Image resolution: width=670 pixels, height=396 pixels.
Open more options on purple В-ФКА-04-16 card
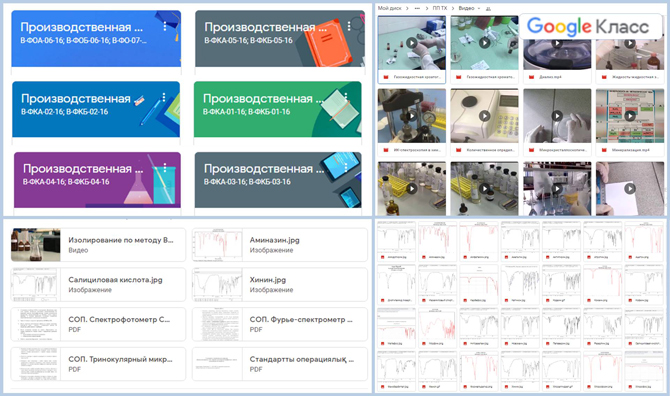pyautogui.click(x=165, y=168)
